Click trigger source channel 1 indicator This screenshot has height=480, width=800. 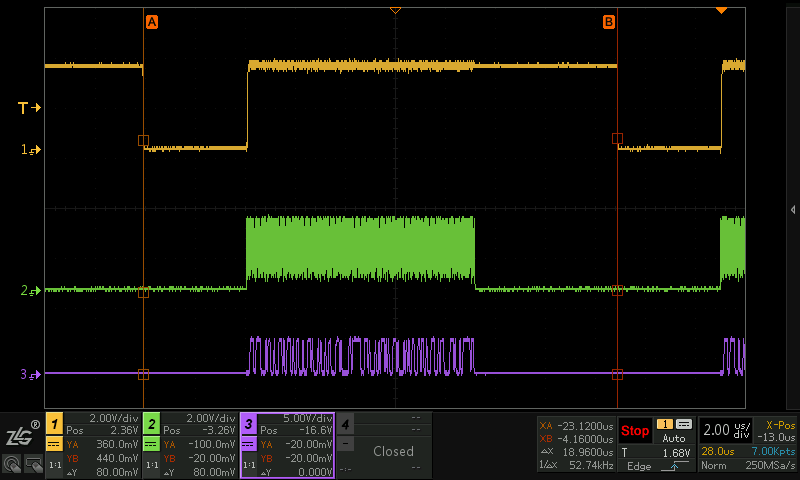665,424
